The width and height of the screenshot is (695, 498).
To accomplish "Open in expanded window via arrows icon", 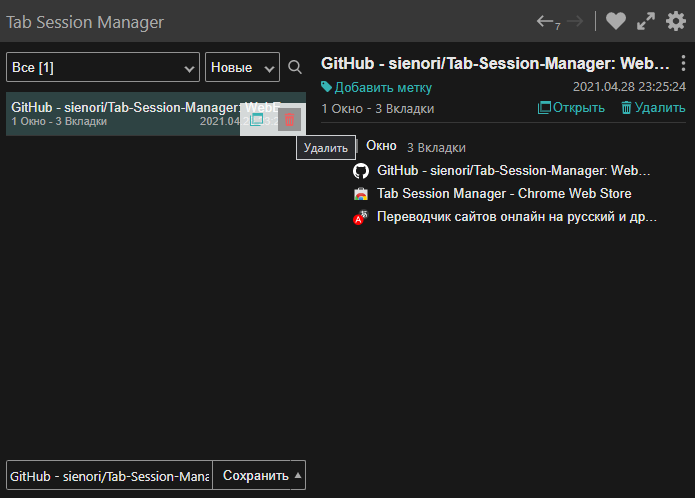I will click(646, 21).
